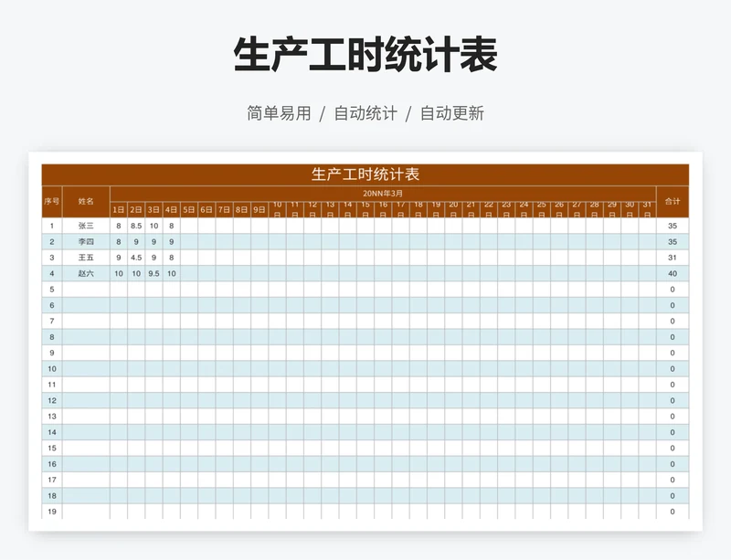The height and width of the screenshot is (560, 731).
Task: Click the empty name cell in row 7
Action: click(x=86, y=321)
